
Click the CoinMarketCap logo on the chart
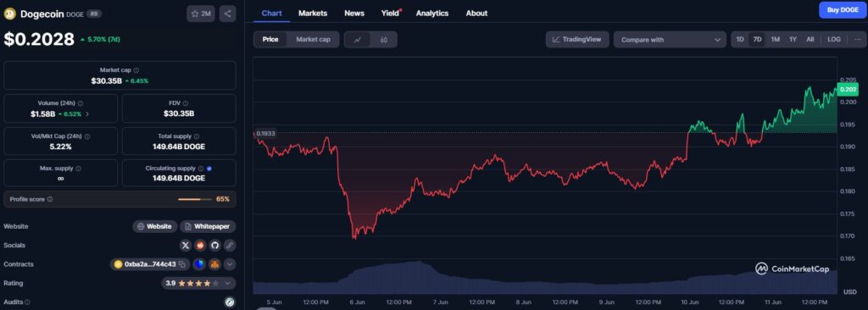click(x=793, y=268)
